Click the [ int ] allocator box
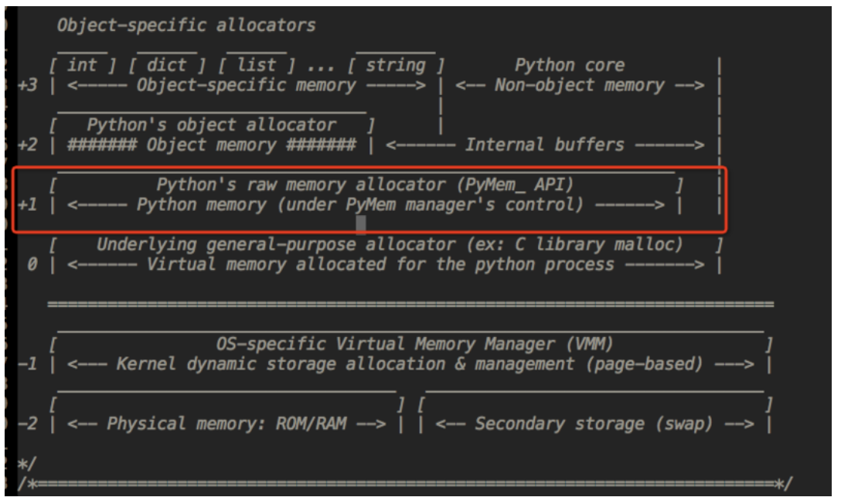 pos(82,65)
